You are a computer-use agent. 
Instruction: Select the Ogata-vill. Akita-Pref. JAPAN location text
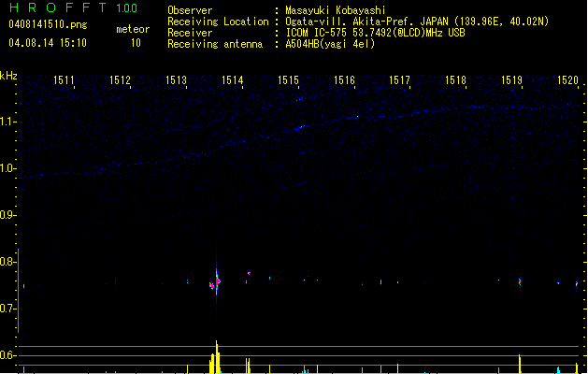(417, 22)
